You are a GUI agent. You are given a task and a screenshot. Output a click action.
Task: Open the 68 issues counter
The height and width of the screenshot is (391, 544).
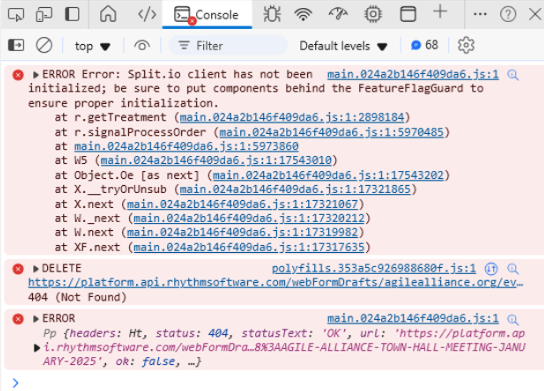pyautogui.click(x=424, y=45)
